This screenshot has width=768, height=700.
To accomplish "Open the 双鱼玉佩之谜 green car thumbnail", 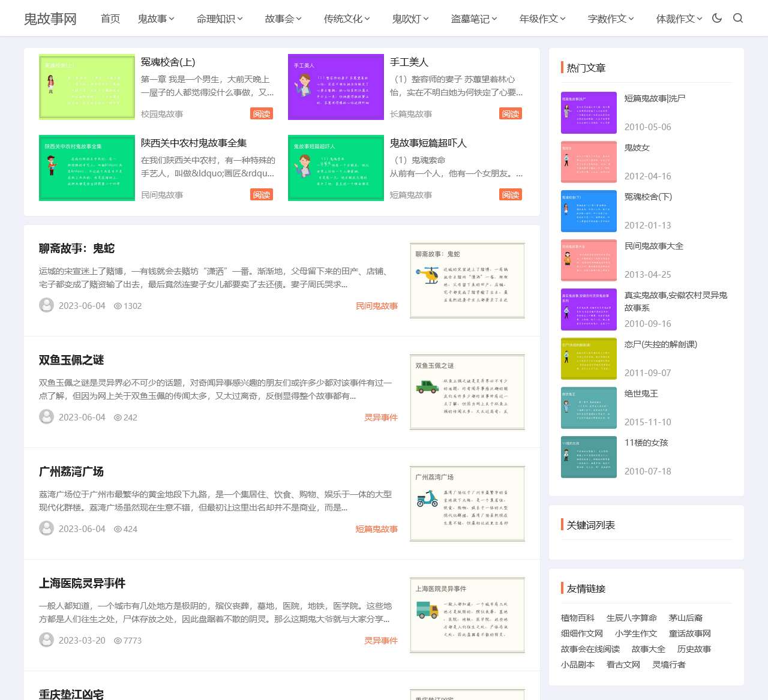I will click(467, 392).
